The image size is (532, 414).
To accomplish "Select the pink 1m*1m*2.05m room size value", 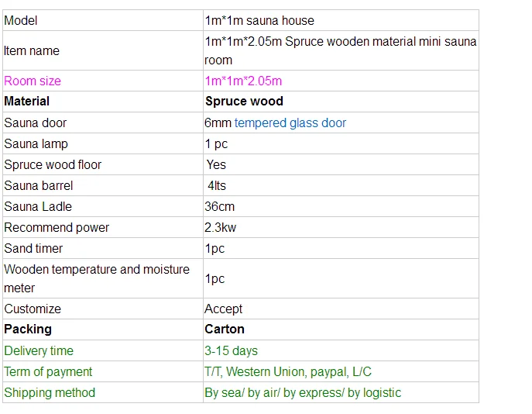I will coord(243,81).
